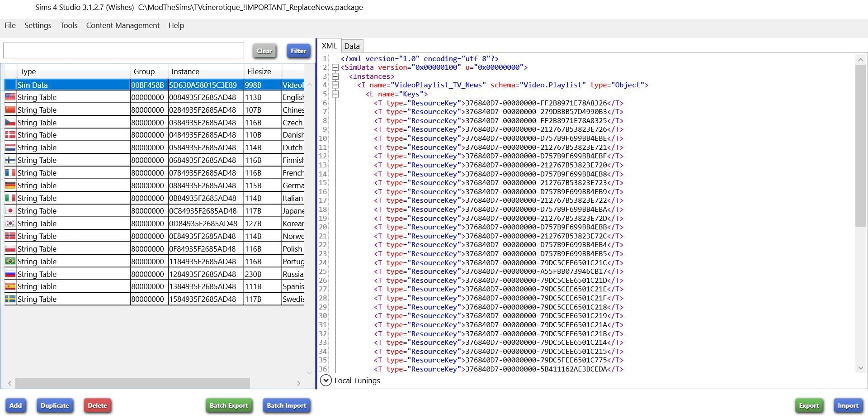Sort by the Group column header
Image resolution: width=868 pixels, height=419 pixels.
149,71
